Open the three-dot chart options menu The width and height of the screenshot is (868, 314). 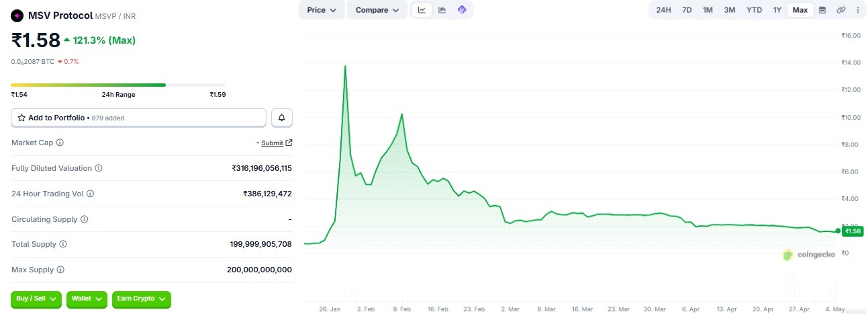coord(857,10)
